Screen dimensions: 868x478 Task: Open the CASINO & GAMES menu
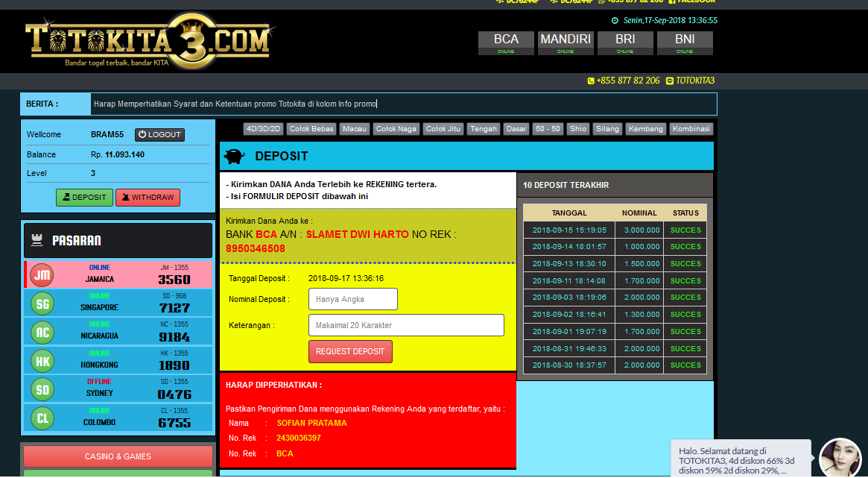118,456
